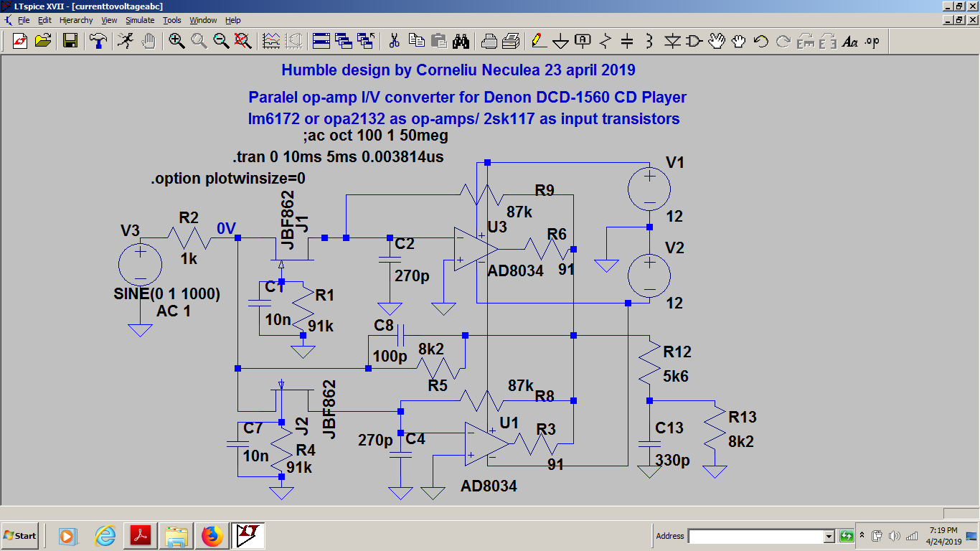Add text with Aa tool

[850, 41]
